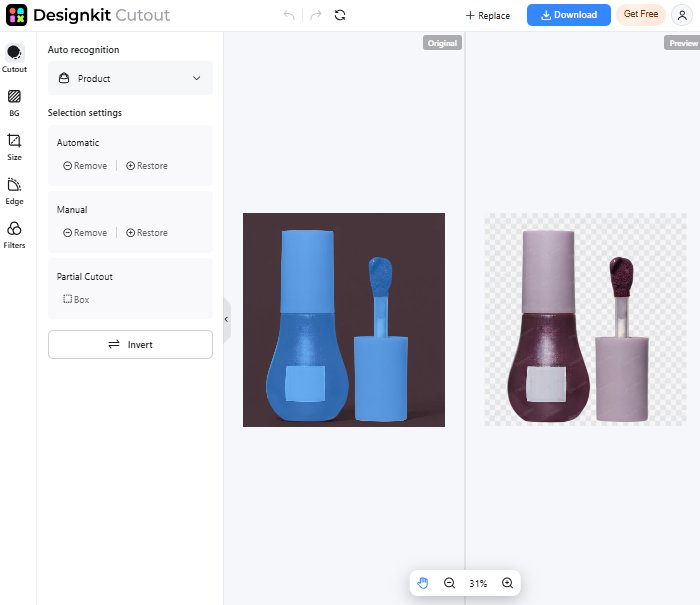Viewport: 700px width, 605px height.
Task: Click the Partial Cutout label
Action: click(x=84, y=277)
